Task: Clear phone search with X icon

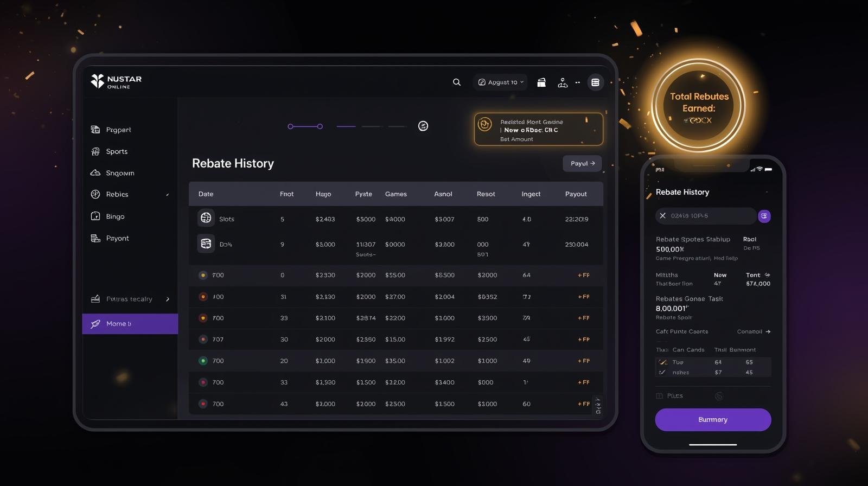Action: (662, 215)
